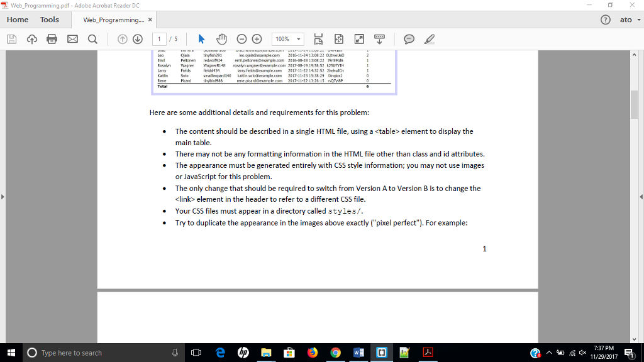Activate the Hand pan tool
The height and width of the screenshot is (362, 644).
222,39
